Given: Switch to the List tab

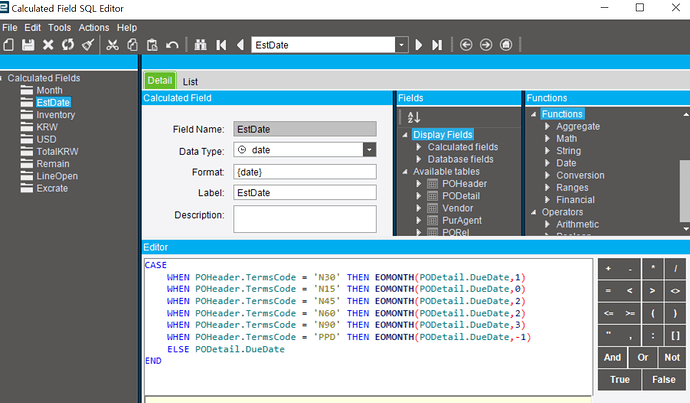Looking at the screenshot, I should [189, 81].
